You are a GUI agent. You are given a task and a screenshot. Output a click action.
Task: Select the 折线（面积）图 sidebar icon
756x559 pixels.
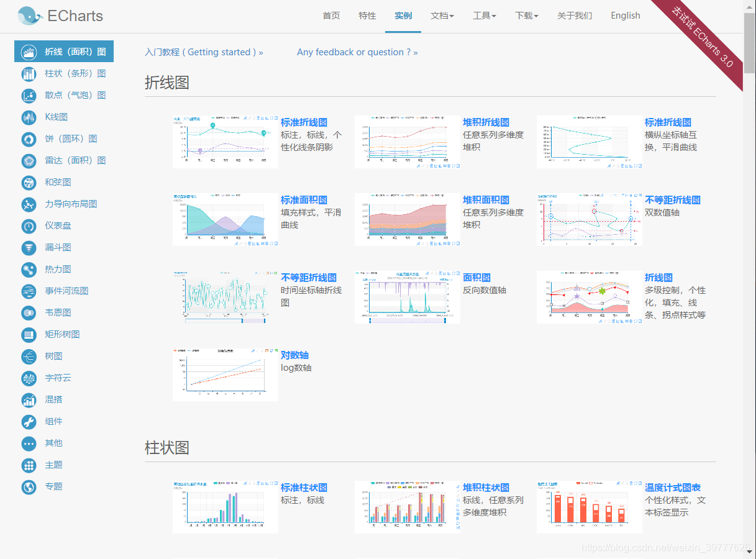29,52
